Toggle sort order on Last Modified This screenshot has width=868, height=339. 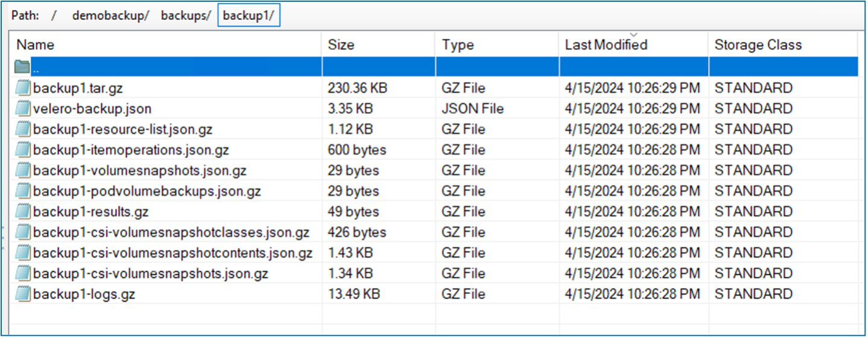pyautogui.click(x=606, y=45)
